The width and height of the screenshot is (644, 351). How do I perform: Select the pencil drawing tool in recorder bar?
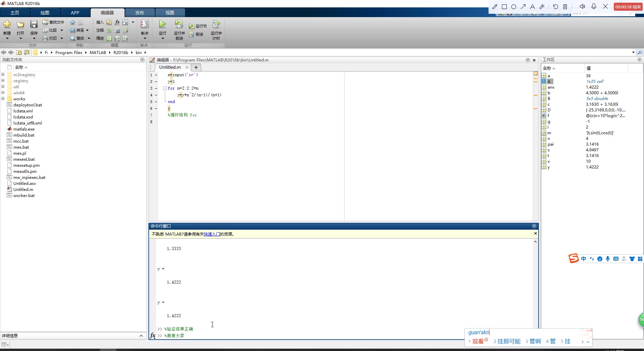[x=495, y=6]
